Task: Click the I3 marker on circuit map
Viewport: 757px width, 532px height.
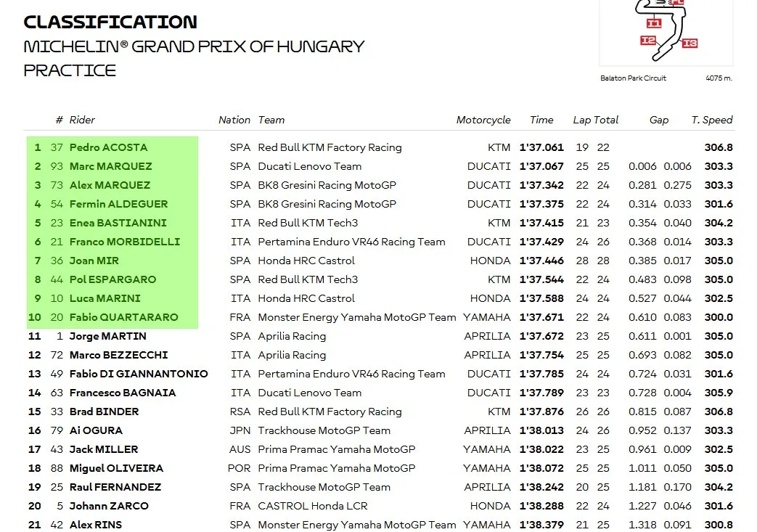Action: [690, 44]
